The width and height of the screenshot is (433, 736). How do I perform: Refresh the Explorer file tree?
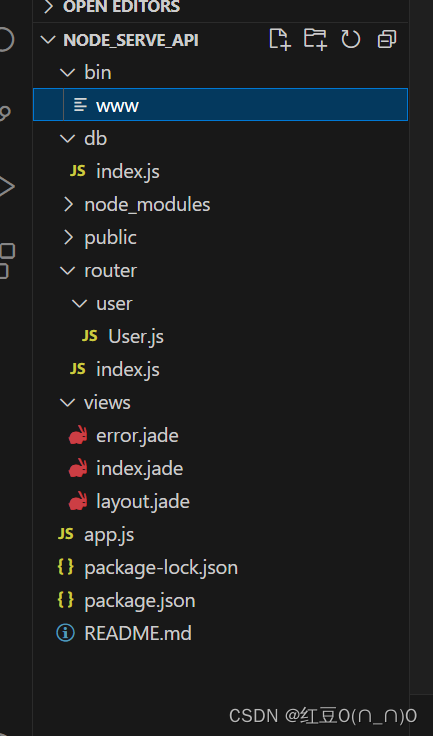[x=351, y=39]
